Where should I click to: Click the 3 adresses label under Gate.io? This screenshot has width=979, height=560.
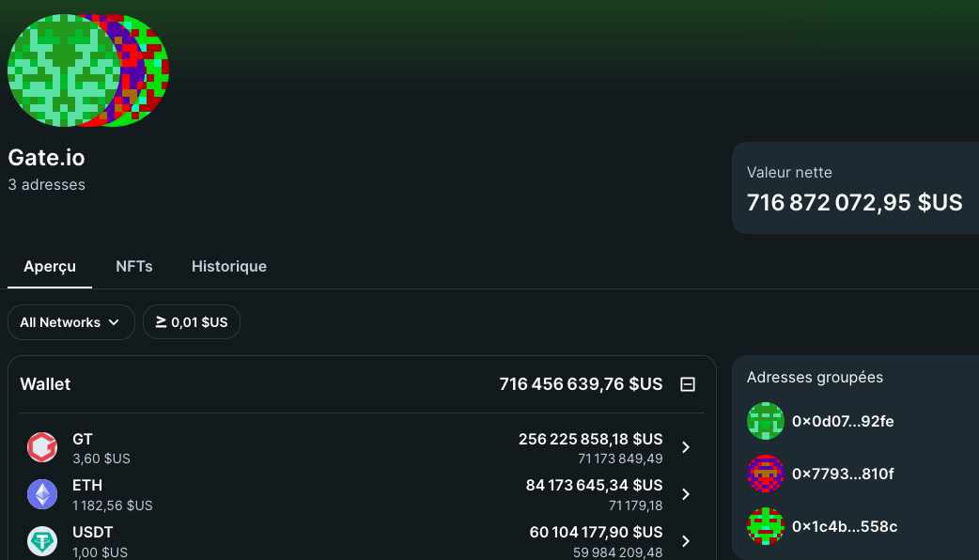coord(46,184)
